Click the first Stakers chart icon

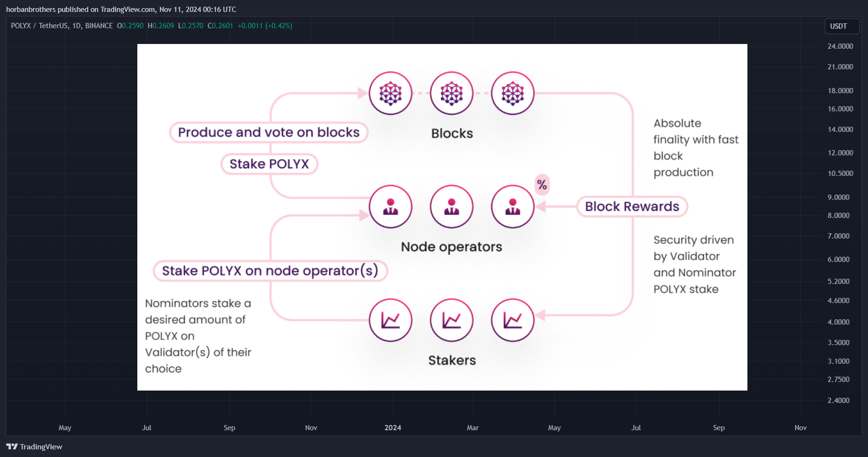click(x=390, y=320)
